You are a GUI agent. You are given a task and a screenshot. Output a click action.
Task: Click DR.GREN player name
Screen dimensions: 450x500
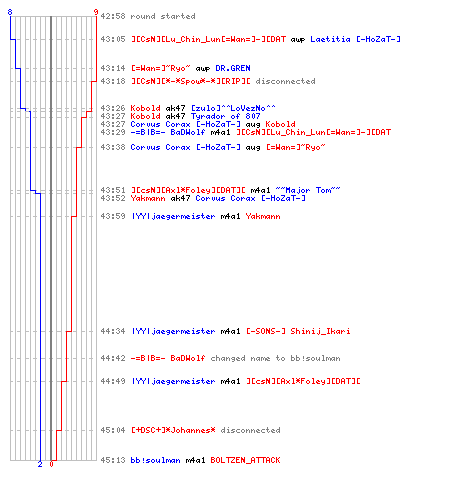(x=233, y=68)
